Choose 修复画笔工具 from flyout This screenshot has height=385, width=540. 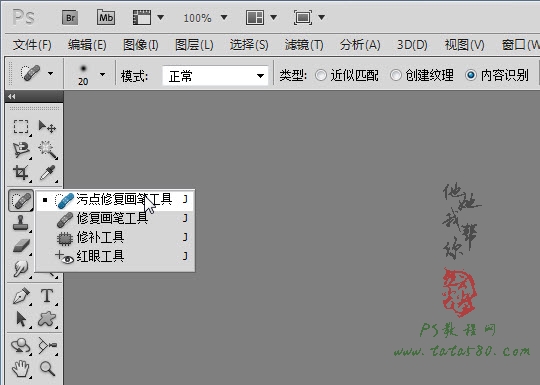(x=115, y=218)
